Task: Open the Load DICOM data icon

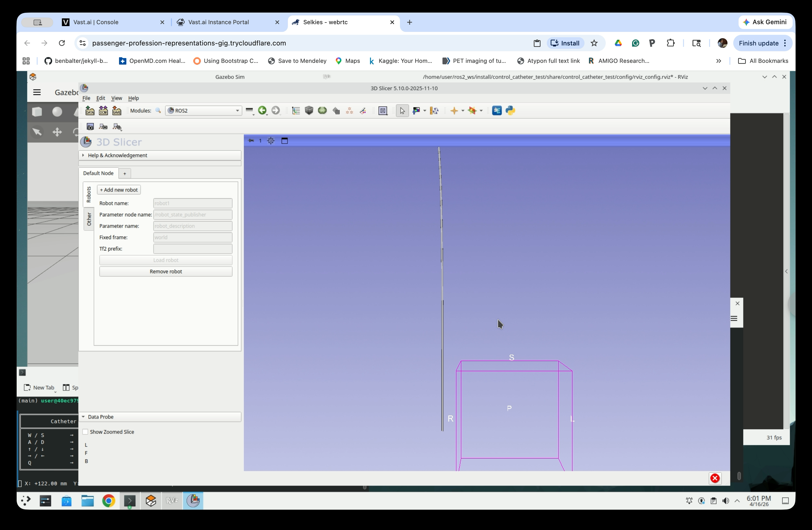Action: [x=103, y=111]
